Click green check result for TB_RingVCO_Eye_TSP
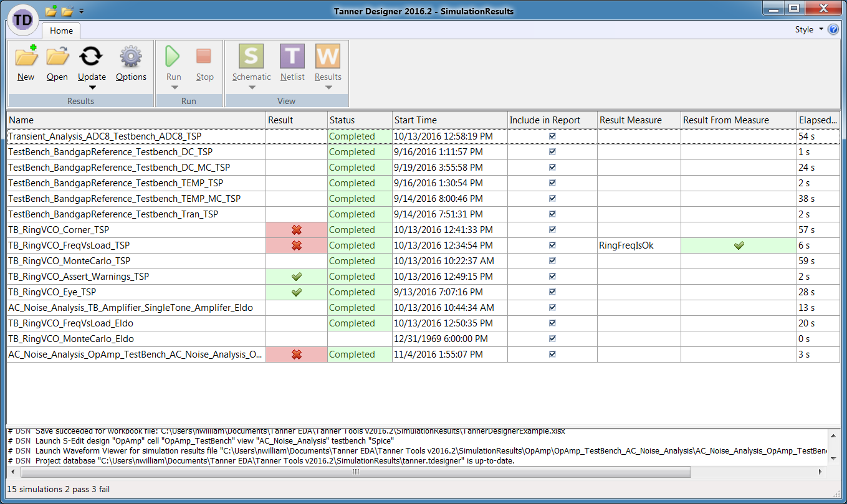Viewport: 847px width, 504px height. [297, 292]
